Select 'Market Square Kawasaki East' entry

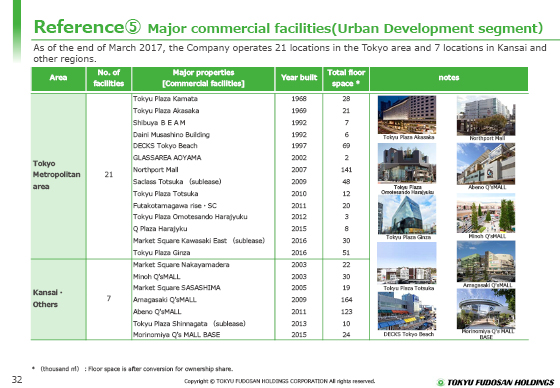[199, 241]
